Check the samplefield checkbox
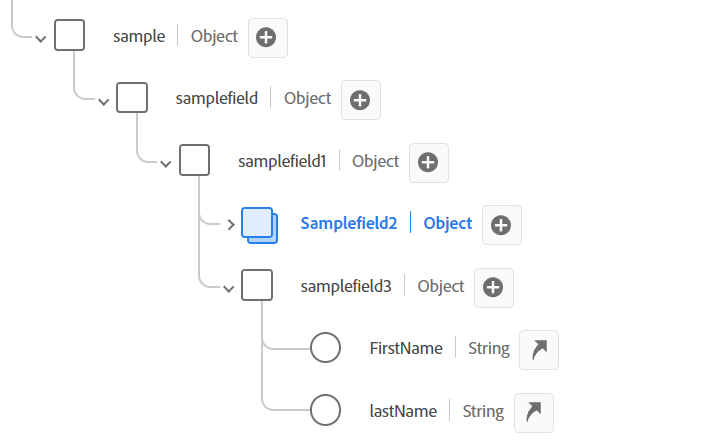710x447 pixels. [132, 97]
